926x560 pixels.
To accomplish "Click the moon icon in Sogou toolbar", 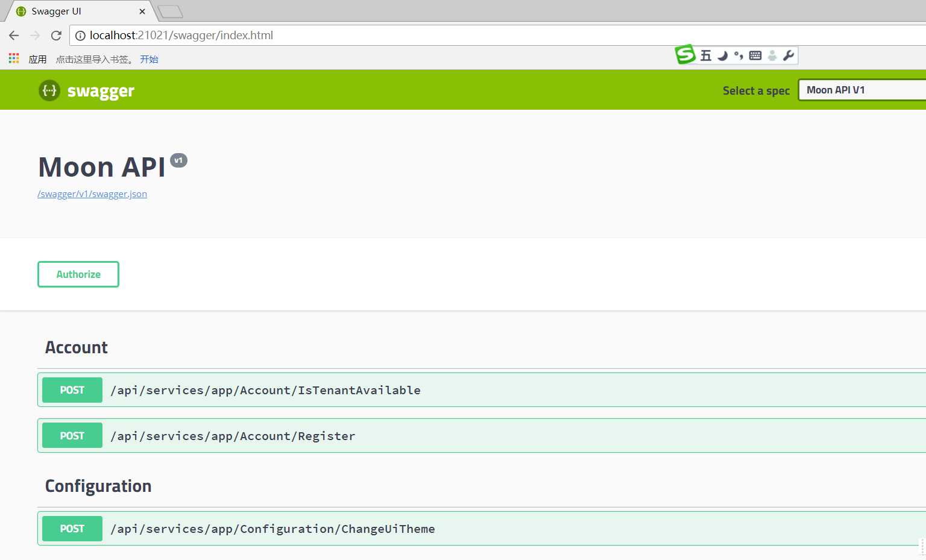I will pos(722,55).
